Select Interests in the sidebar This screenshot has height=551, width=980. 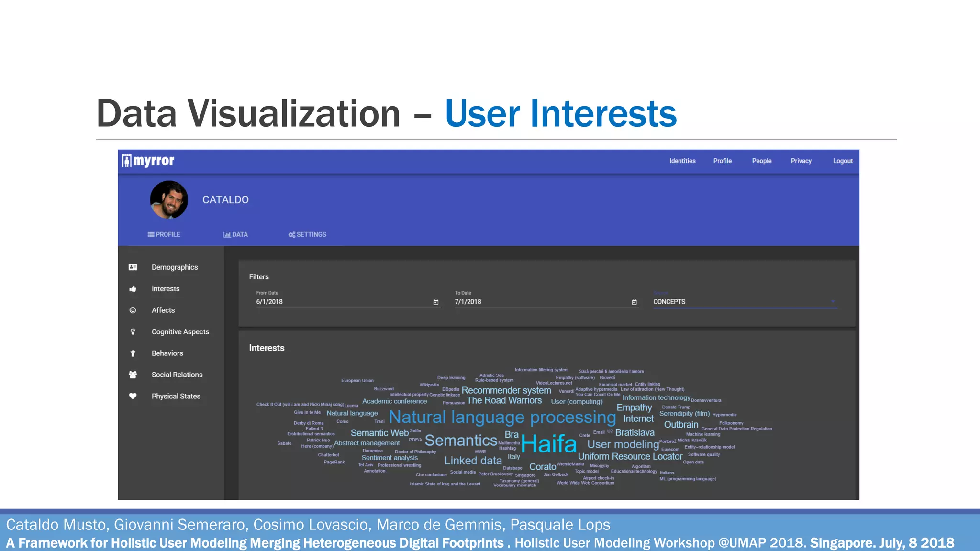pos(166,289)
